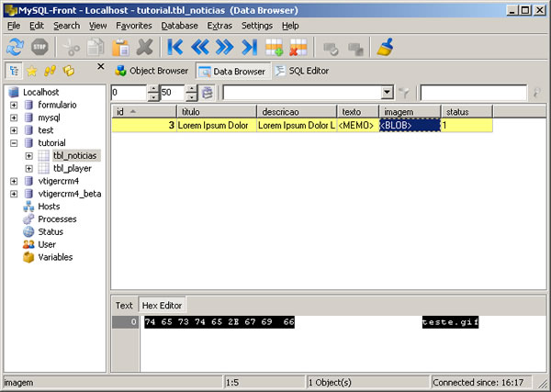Go to last record arrow
This screenshot has height=392, width=551.
click(250, 47)
